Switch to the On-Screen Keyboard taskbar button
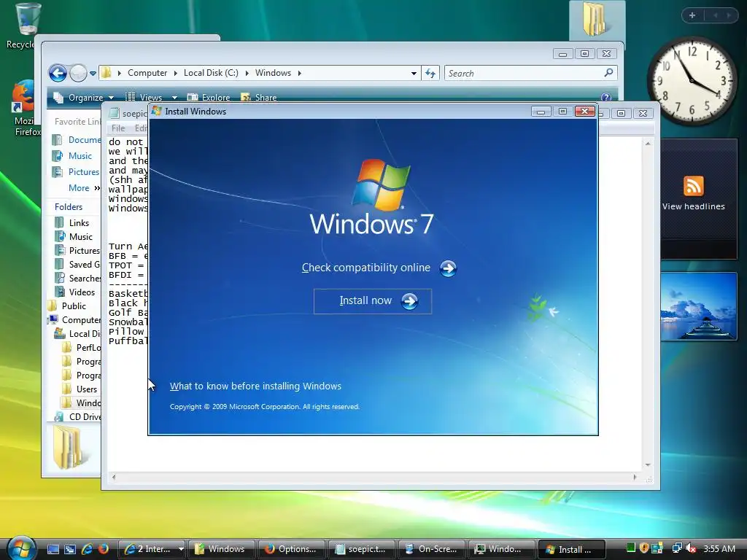The height and width of the screenshot is (560, 747). coord(432,549)
